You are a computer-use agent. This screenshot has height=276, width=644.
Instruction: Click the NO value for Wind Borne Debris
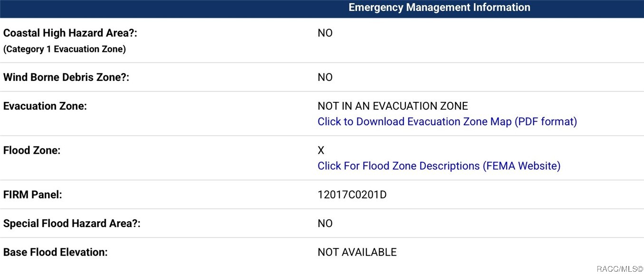click(325, 78)
